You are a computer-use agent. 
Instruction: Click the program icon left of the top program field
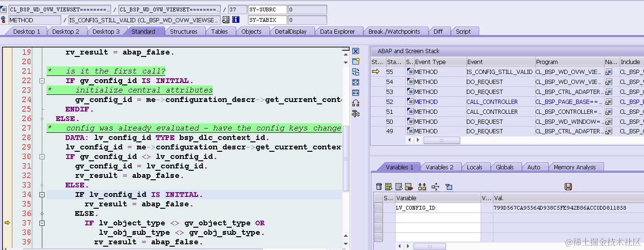tap(4, 9)
